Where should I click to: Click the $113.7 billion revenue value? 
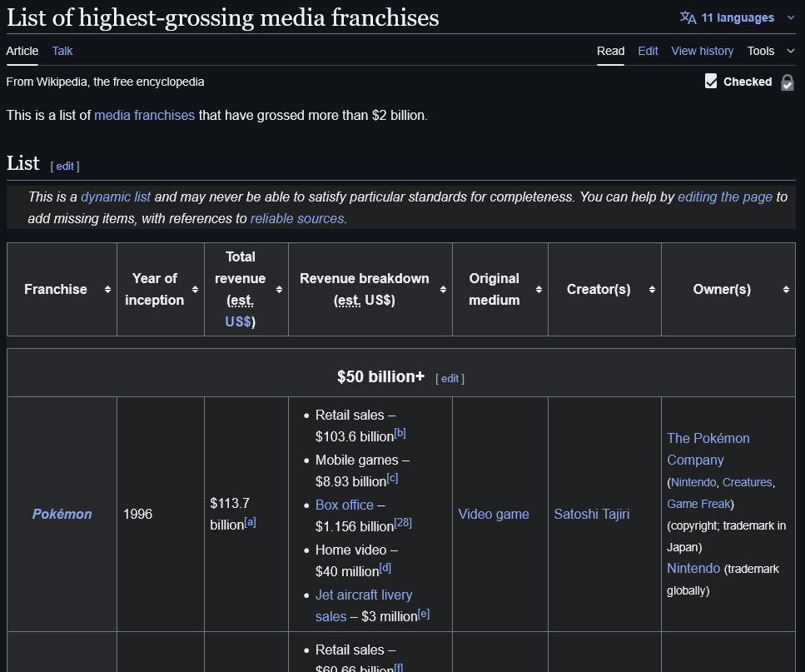coord(230,514)
